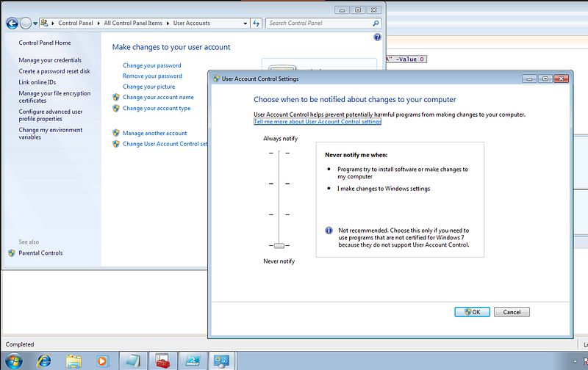Image resolution: width=588 pixels, height=370 pixels.
Task: Open Windows Explorer folder on taskbar
Action: coord(73,361)
